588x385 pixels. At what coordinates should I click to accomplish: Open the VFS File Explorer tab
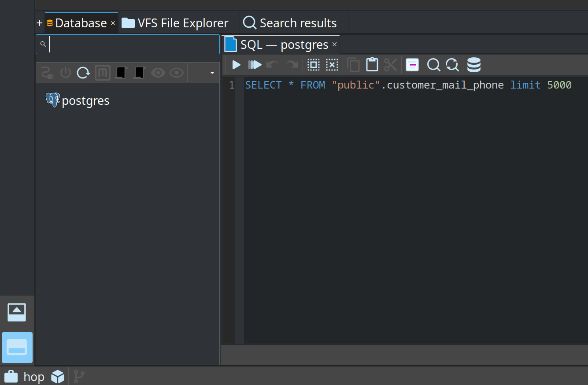[175, 23]
